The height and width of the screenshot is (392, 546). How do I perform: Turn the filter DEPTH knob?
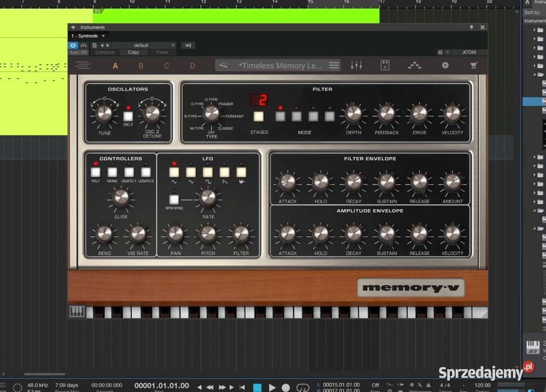point(353,114)
